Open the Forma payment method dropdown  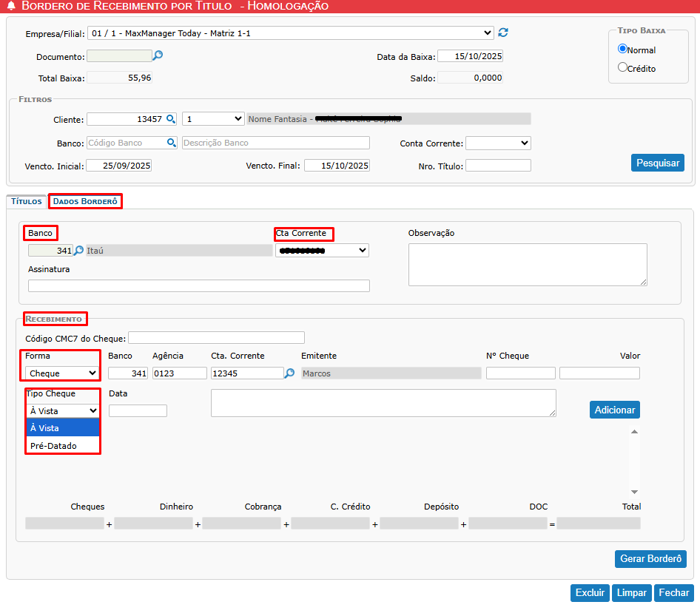[x=62, y=373]
